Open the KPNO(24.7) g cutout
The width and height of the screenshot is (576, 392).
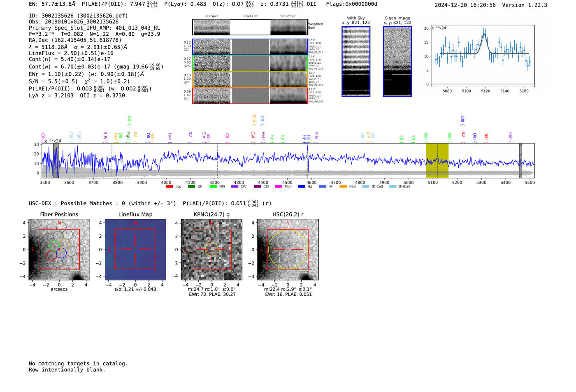pyautogui.click(x=211, y=250)
